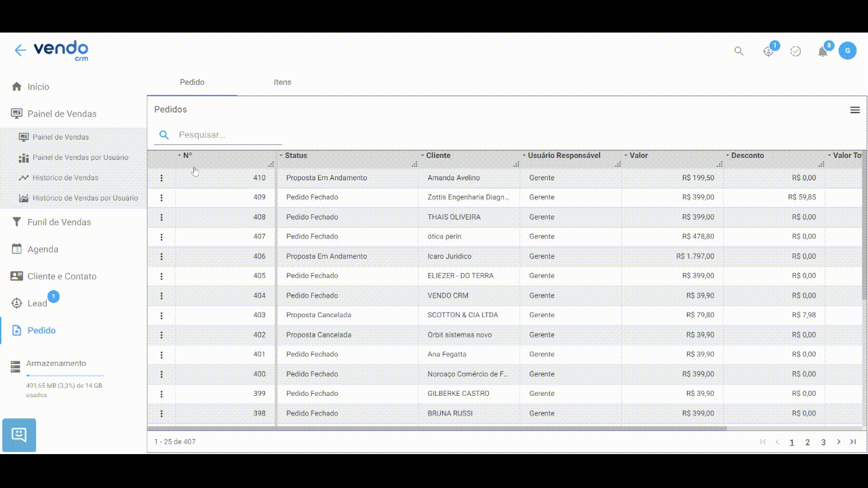Switch to the Itens tab

(282, 82)
